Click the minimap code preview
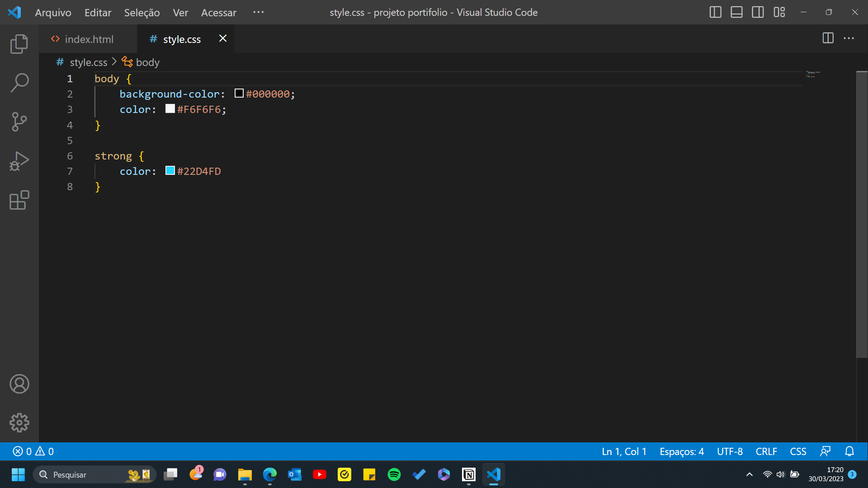This screenshot has height=488, width=868. pos(812,74)
